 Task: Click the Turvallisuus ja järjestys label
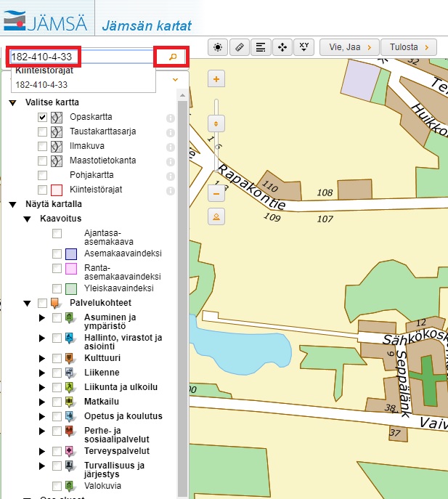point(114,470)
